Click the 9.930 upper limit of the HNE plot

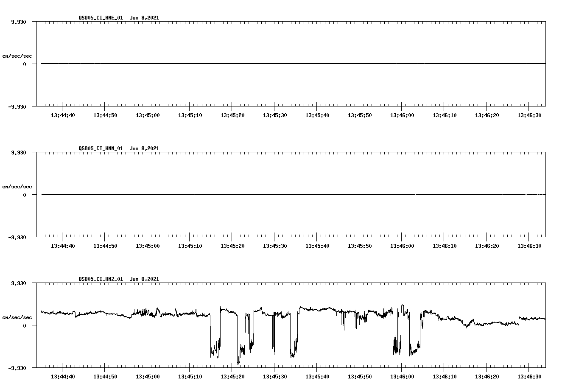click(18, 22)
